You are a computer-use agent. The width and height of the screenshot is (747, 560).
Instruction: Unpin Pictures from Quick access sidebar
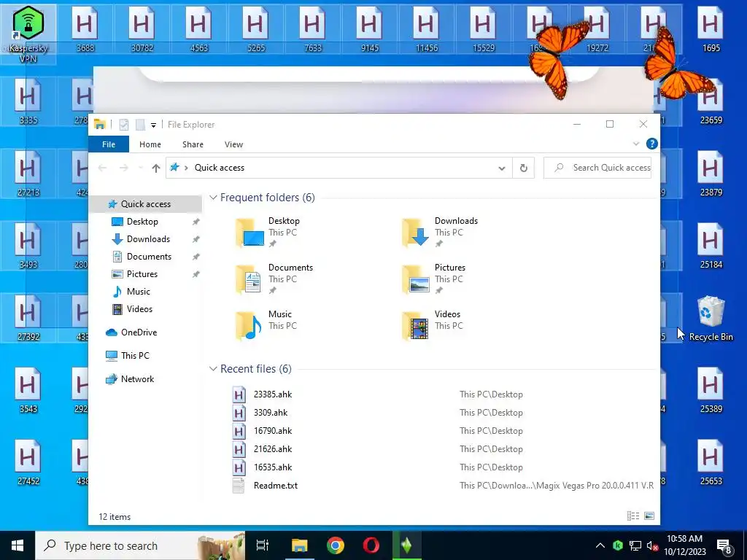click(x=196, y=274)
